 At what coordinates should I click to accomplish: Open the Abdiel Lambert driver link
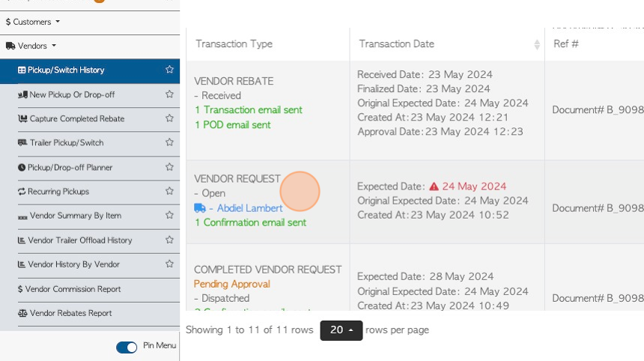tap(249, 208)
